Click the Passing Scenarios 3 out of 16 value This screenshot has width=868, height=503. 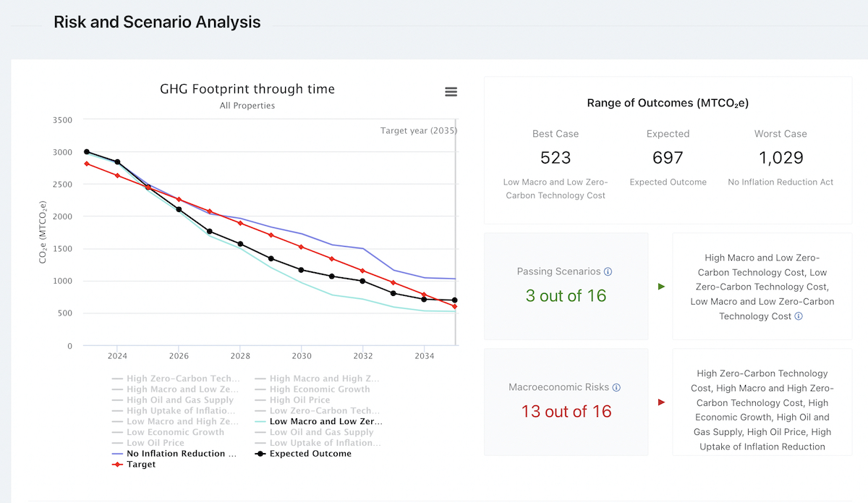point(566,295)
